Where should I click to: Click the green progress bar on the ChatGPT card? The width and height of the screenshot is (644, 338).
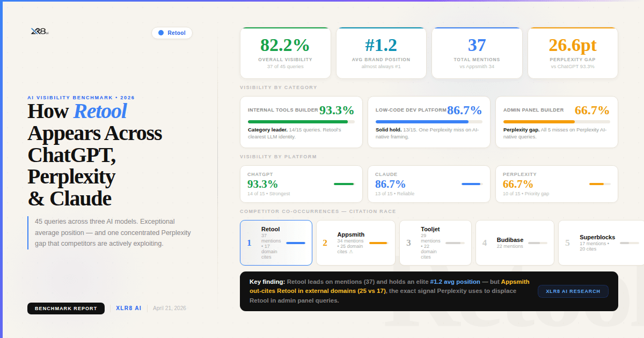coord(344,183)
